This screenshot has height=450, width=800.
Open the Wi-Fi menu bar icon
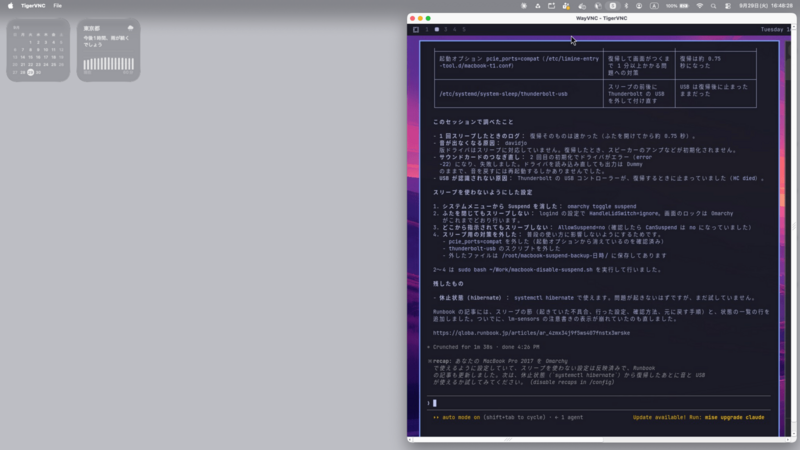[699, 6]
